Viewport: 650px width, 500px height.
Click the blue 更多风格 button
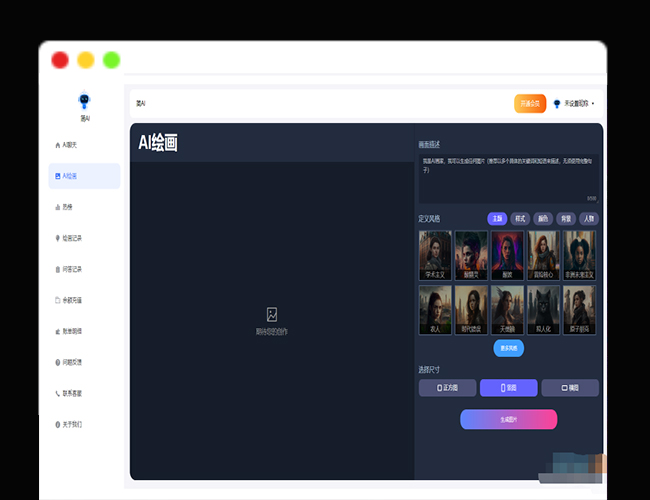(509, 348)
